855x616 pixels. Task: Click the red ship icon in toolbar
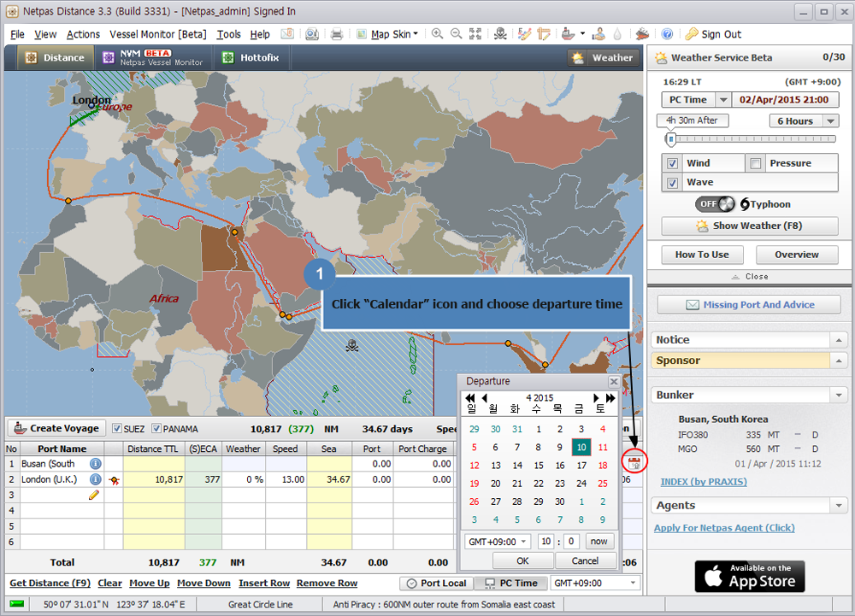click(x=642, y=34)
